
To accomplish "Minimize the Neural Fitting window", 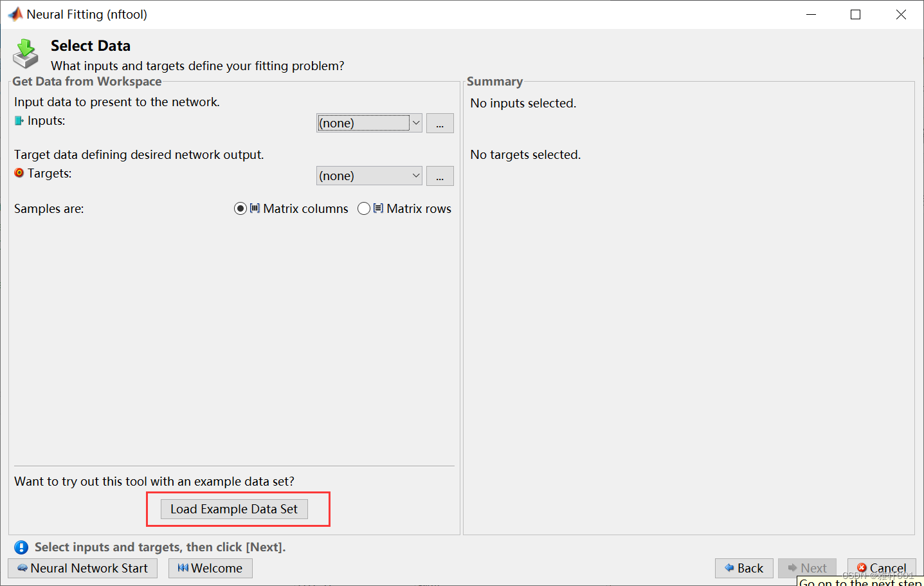I will [x=811, y=14].
